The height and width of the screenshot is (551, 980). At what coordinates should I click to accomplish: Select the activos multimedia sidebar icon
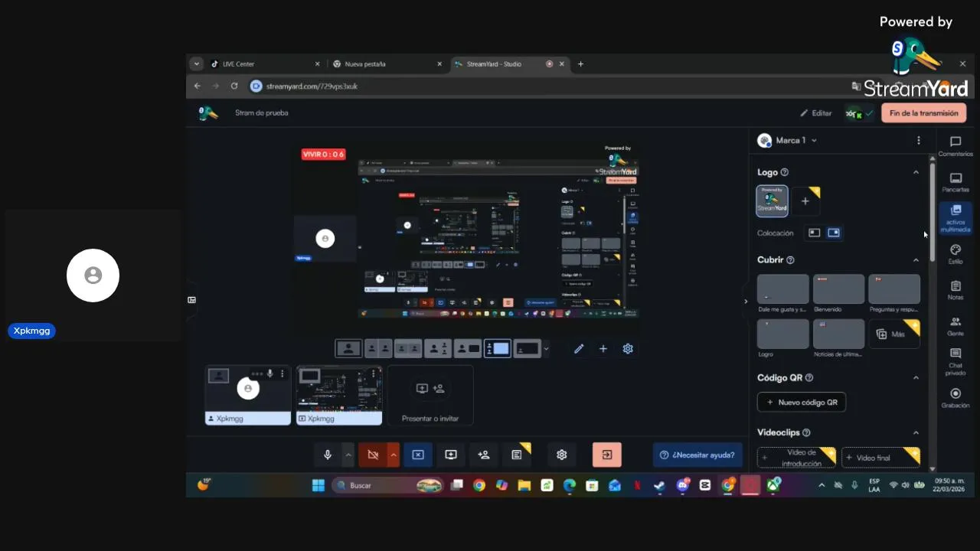(955, 218)
